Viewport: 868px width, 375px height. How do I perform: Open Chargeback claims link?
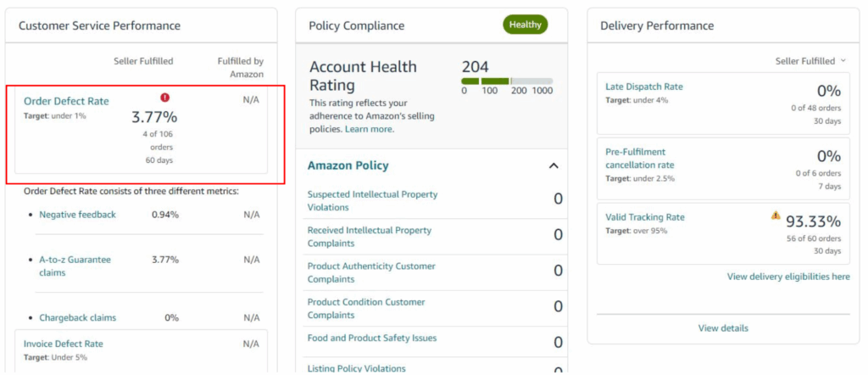pyautogui.click(x=77, y=318)
